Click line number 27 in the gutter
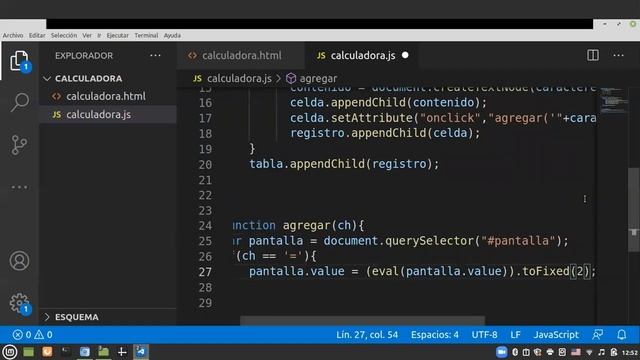640x360 pixels. (x=205, y=272)
